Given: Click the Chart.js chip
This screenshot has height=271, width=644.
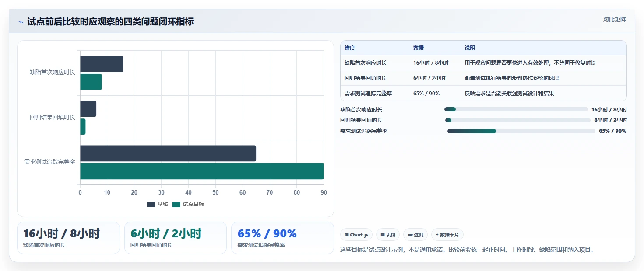Looking at the screenshot, I should point(356,235).
